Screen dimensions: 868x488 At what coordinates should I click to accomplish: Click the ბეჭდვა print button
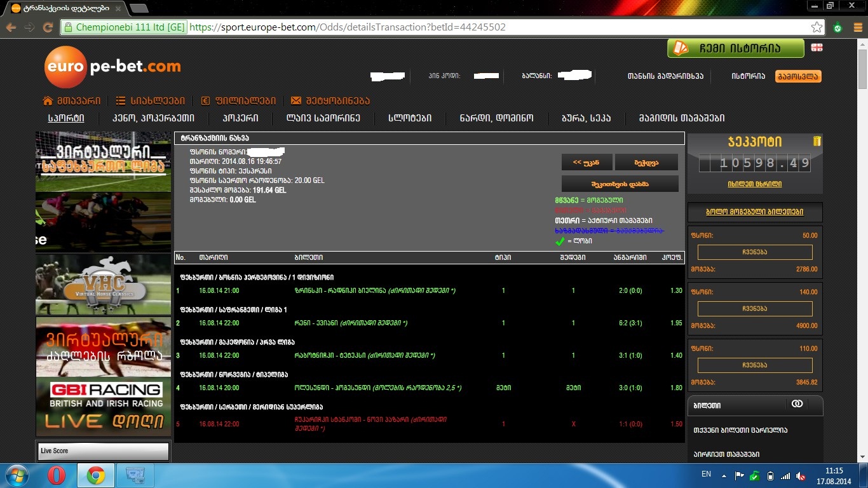pos(646,162)
